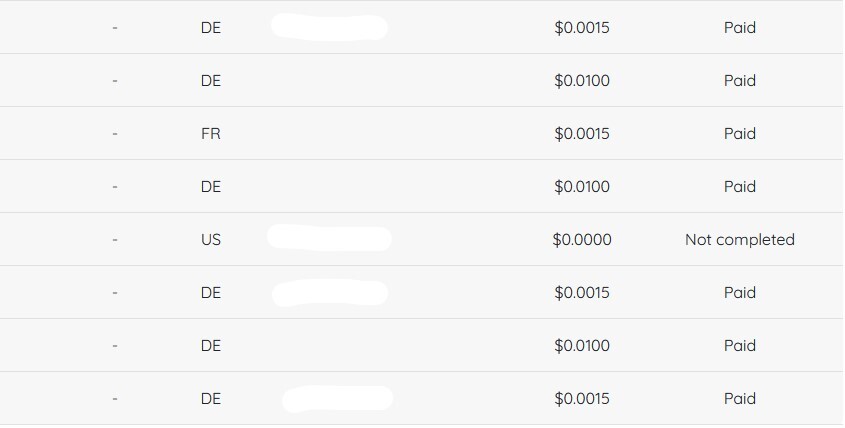Click the $0.0015 amount in FR row
The height and width of the screenshot is (428, 845).
point(581,134)
